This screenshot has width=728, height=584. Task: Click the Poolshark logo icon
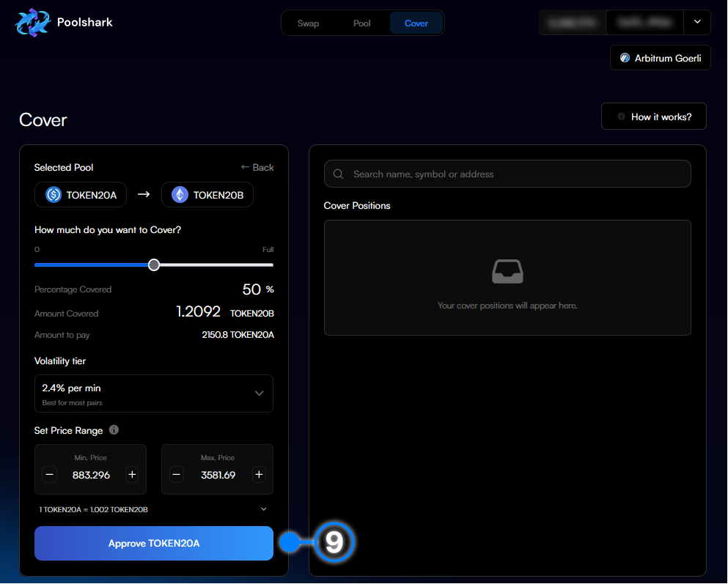tap(31, 23)
